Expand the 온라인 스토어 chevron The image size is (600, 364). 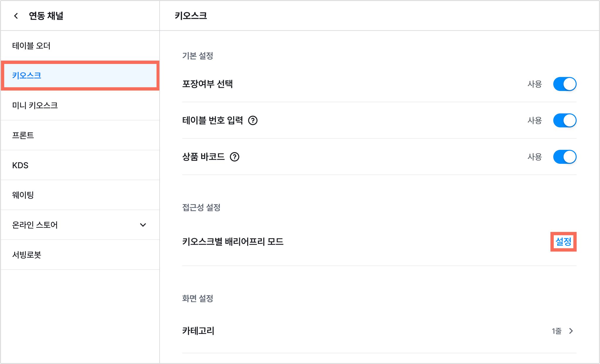point(143,225)
